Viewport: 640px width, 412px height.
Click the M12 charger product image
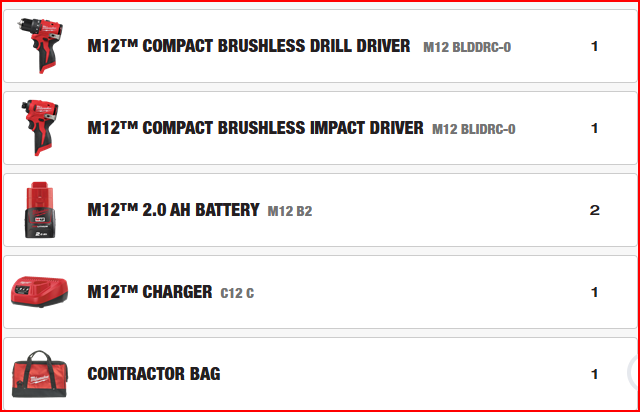tap(39, 292)
